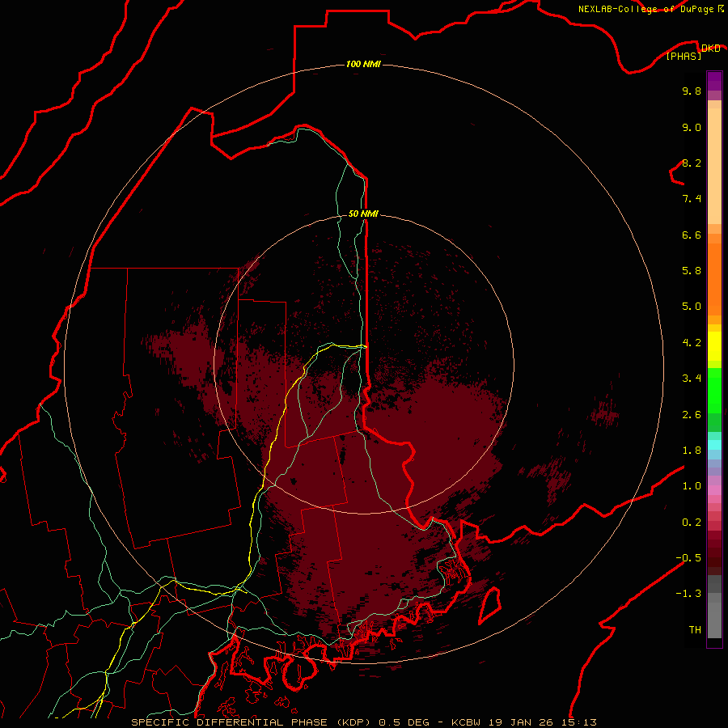
Task: Click the 5.8 scale value
Action: click(692, 271)
